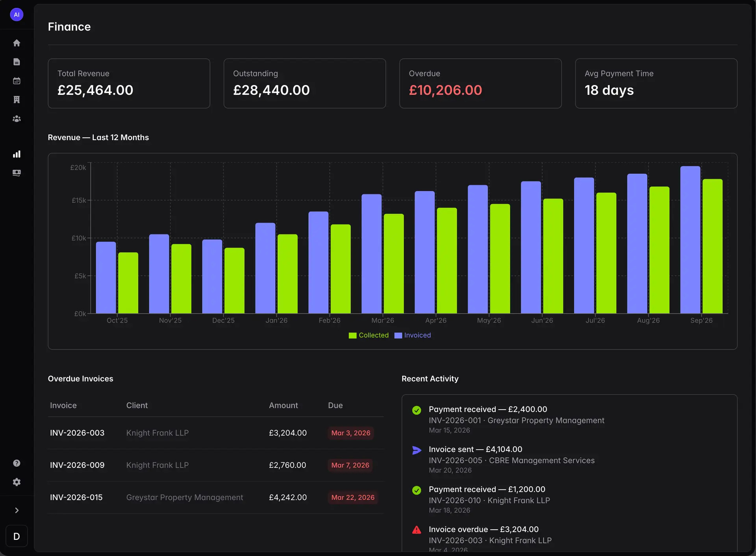Click the £3,204.00 amount in the overdue table
This screenshot has height=556, width=756.
[288, 433]
